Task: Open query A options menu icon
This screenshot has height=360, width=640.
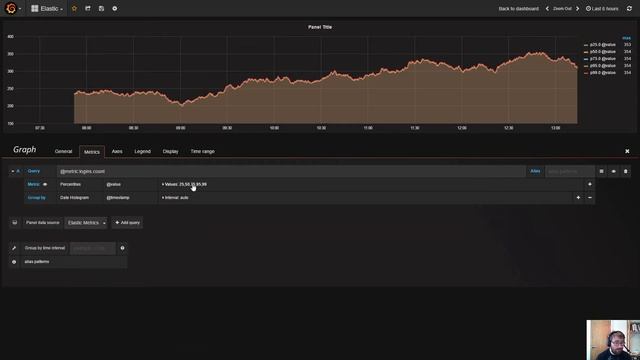Action: [x=601, y=171]
